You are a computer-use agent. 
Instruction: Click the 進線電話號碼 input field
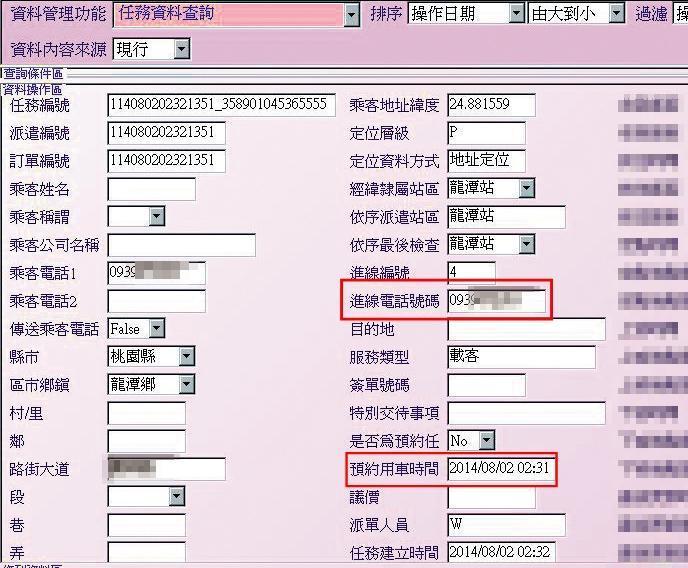[x=496, y=301]
